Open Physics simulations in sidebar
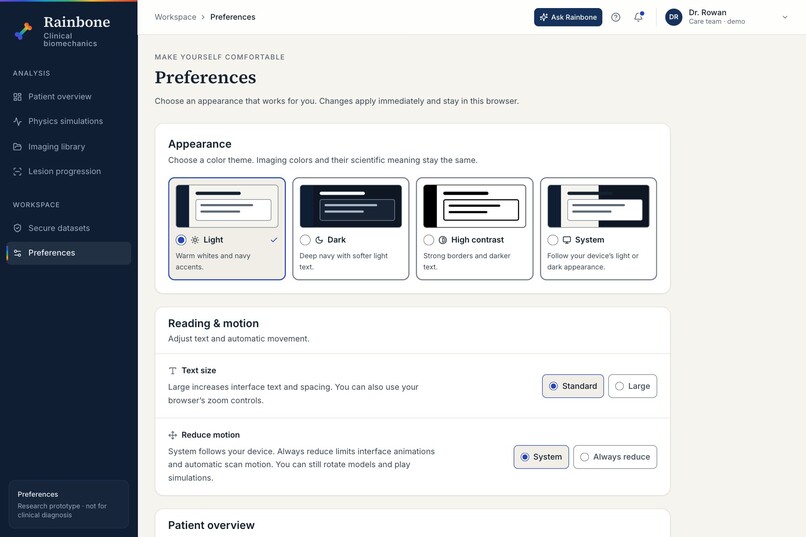Viewport: 806px width, 537px height. click(x=68, y=121)
